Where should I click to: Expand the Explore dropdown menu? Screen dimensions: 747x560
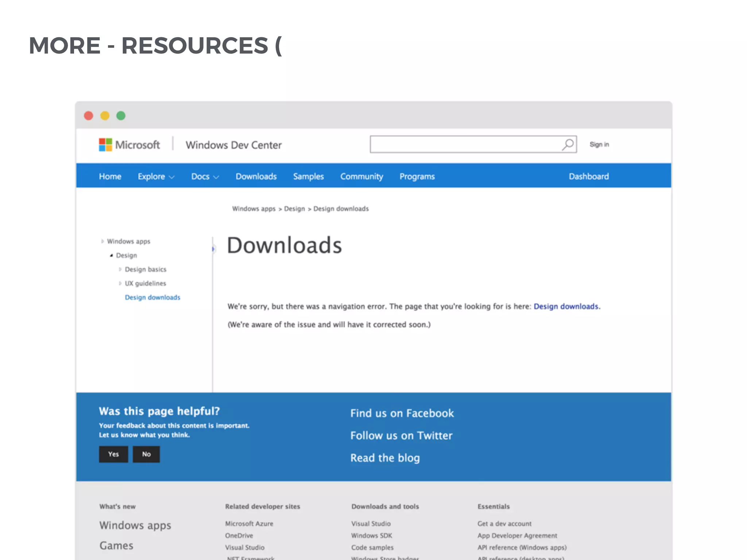pyautogui.click(x=156, y=176)
